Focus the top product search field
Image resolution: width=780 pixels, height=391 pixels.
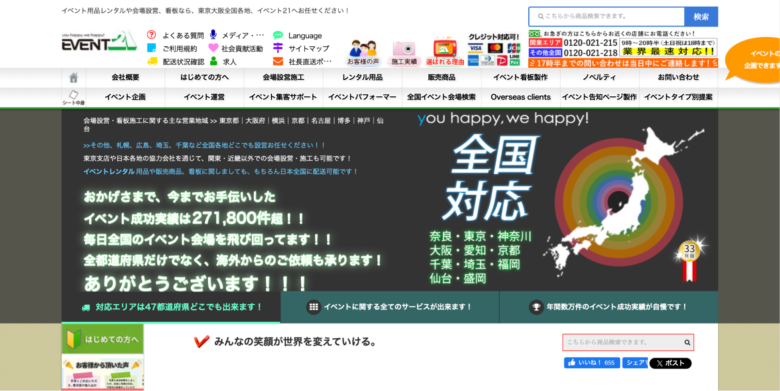[607, 16]
